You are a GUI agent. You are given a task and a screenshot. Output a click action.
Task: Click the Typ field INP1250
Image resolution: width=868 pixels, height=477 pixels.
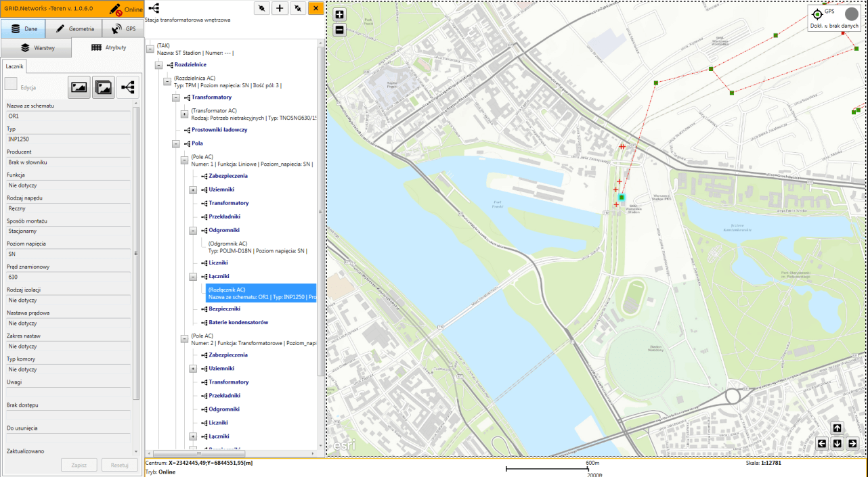coord(68,139)
